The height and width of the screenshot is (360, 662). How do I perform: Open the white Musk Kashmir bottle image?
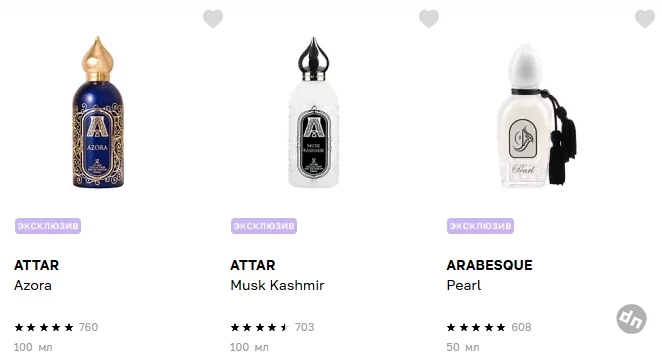tap(313, 112)
